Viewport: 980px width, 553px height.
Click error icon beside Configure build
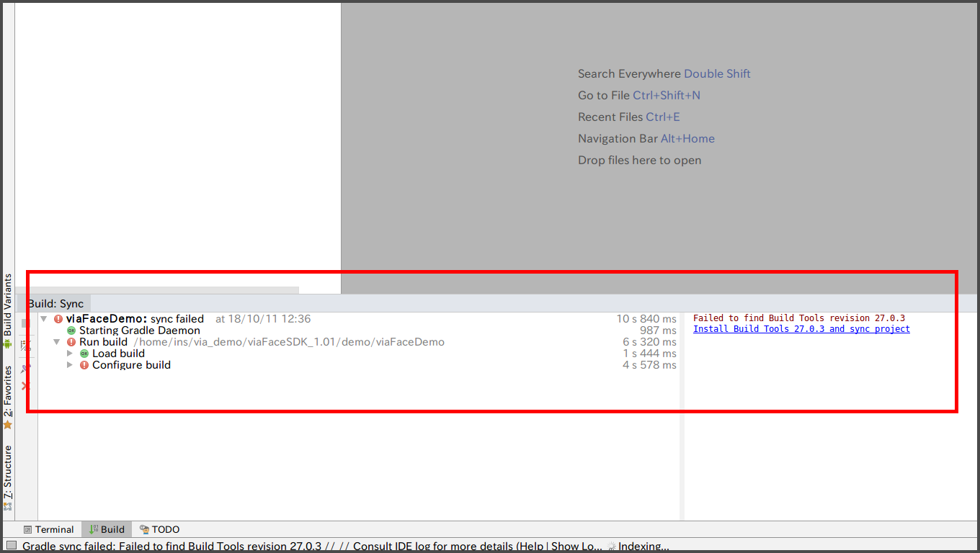[84, 365]
